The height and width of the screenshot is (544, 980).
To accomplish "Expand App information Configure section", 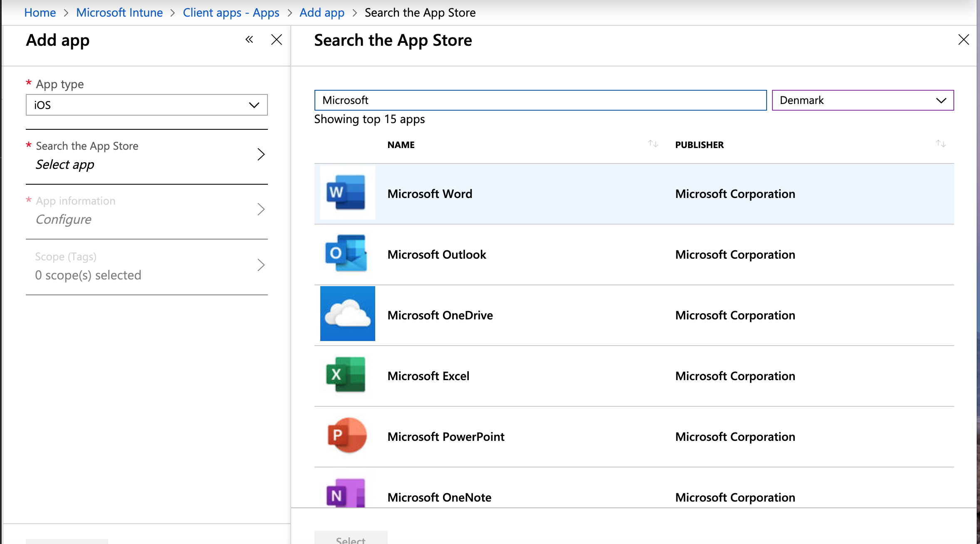I will click(147, 210).
